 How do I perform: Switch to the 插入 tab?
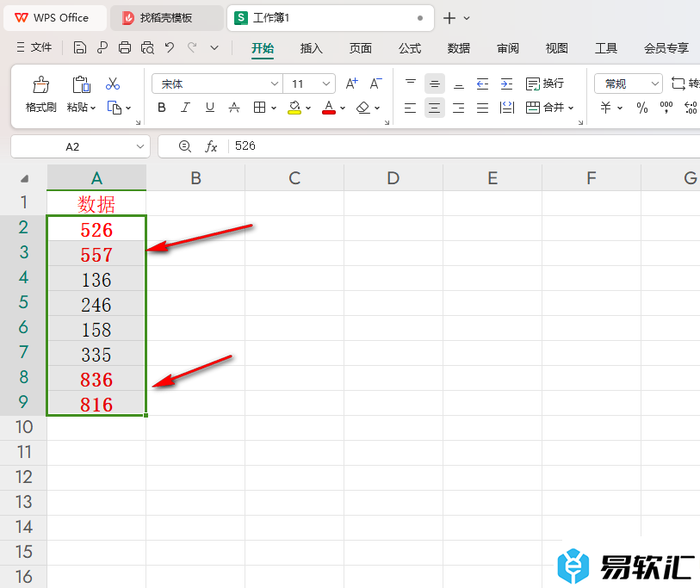click(311, 48)
